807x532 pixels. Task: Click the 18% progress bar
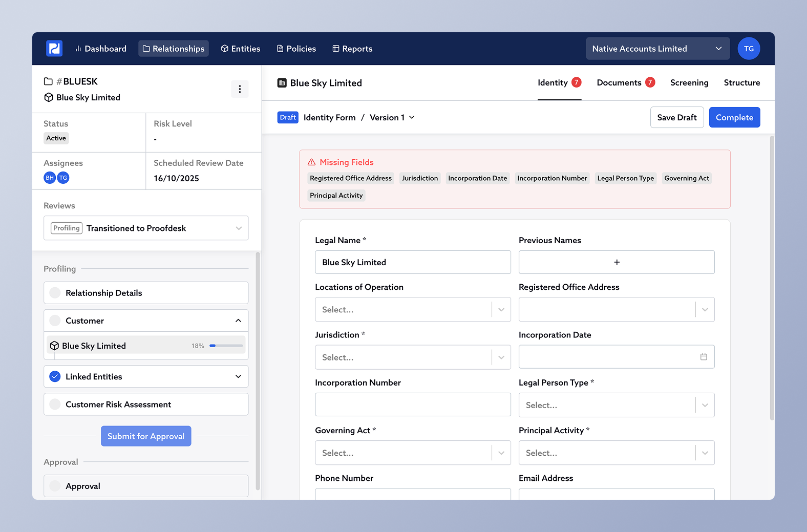[226, 346]
